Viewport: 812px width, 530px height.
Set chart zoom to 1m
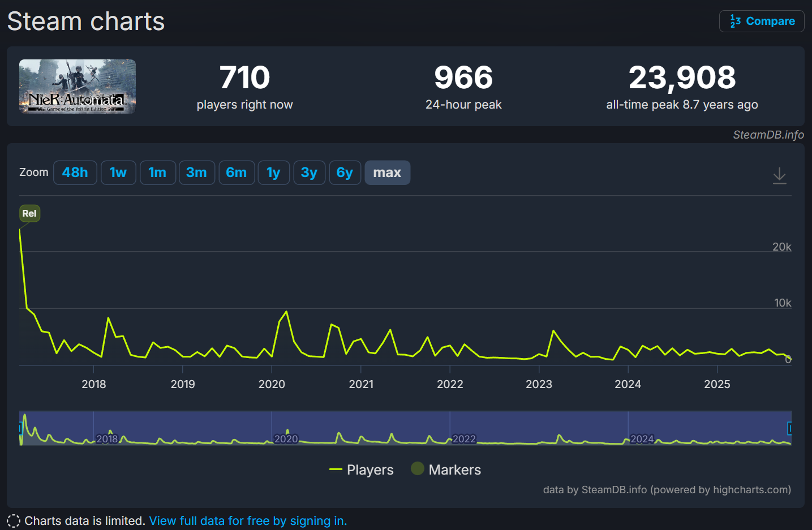pos(157,173)
